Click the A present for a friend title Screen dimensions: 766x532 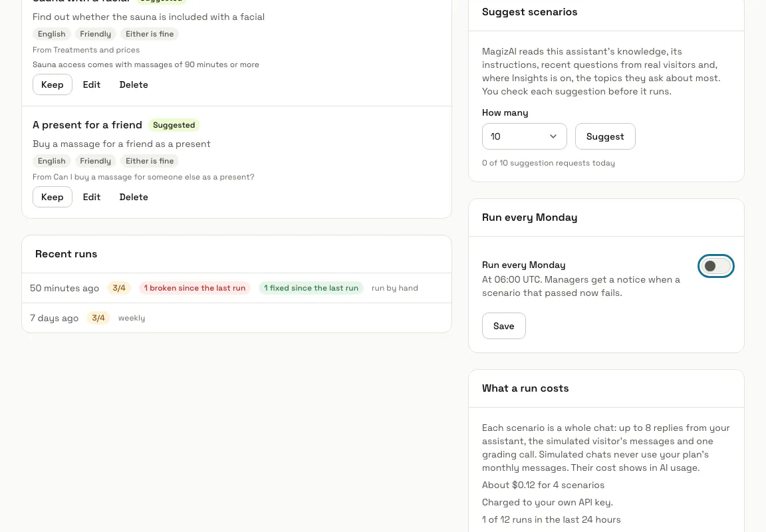click(x=87, y=125)
